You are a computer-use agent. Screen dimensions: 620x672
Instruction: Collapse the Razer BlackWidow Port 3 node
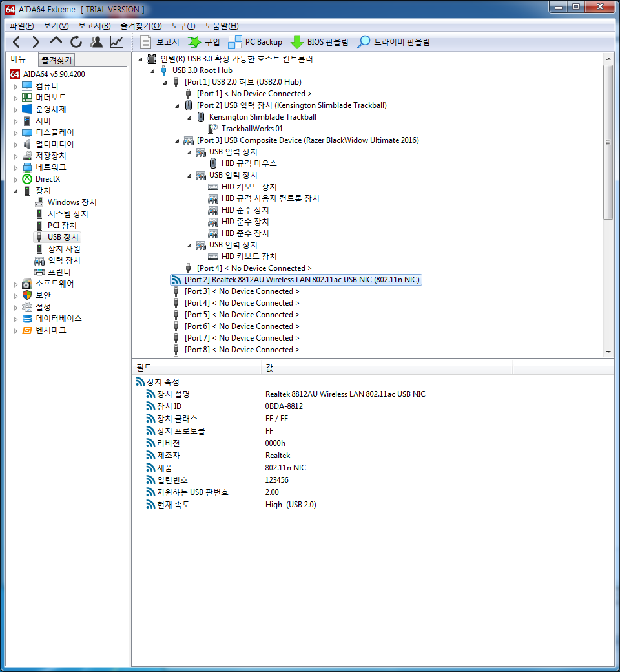[178, 141]
